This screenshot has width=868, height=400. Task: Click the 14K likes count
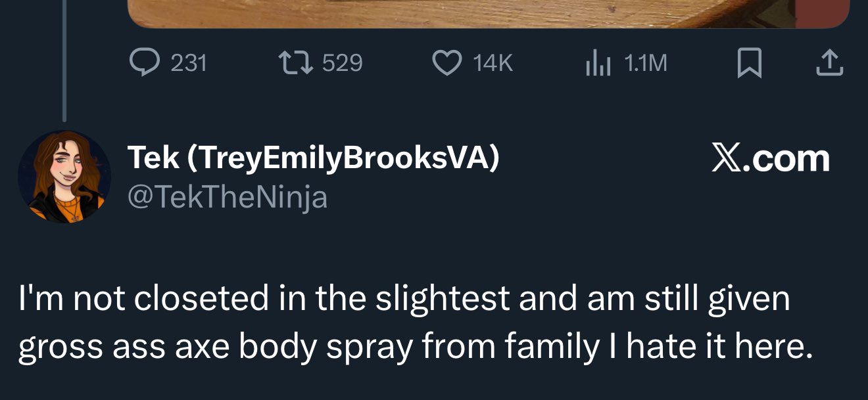click(493, 63)
